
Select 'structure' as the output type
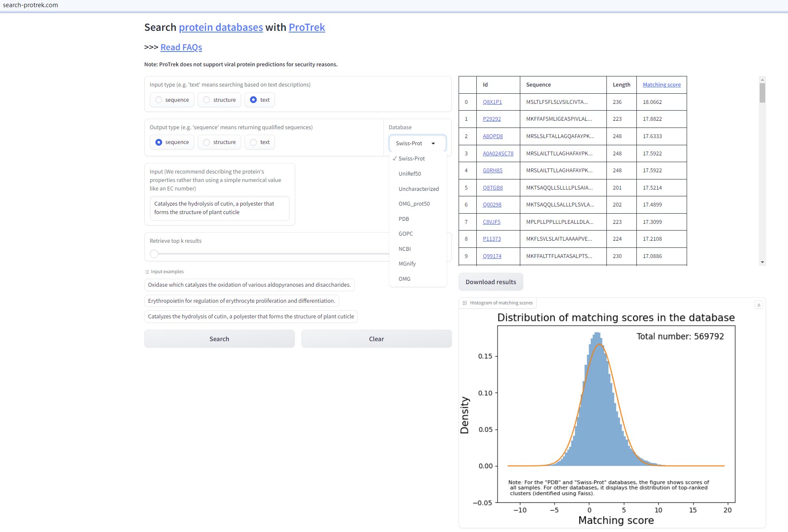tap(207, 142)
